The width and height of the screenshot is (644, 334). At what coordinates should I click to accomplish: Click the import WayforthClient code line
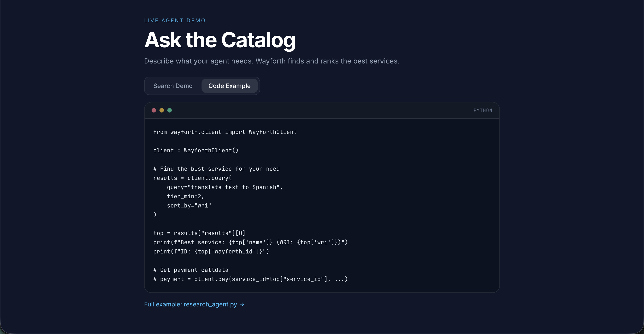[225, 132]
